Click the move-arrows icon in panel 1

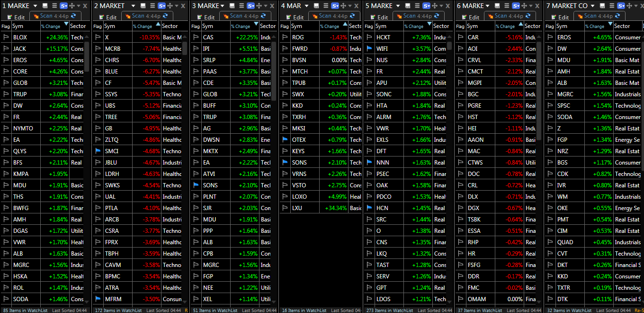click(x=72, y=6)
